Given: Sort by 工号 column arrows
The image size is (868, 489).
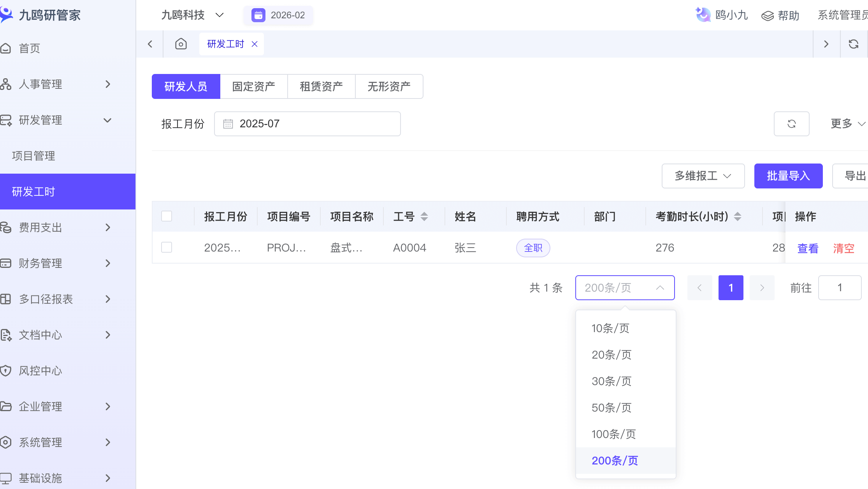Looking at the screenshot, I should (424, 216).
